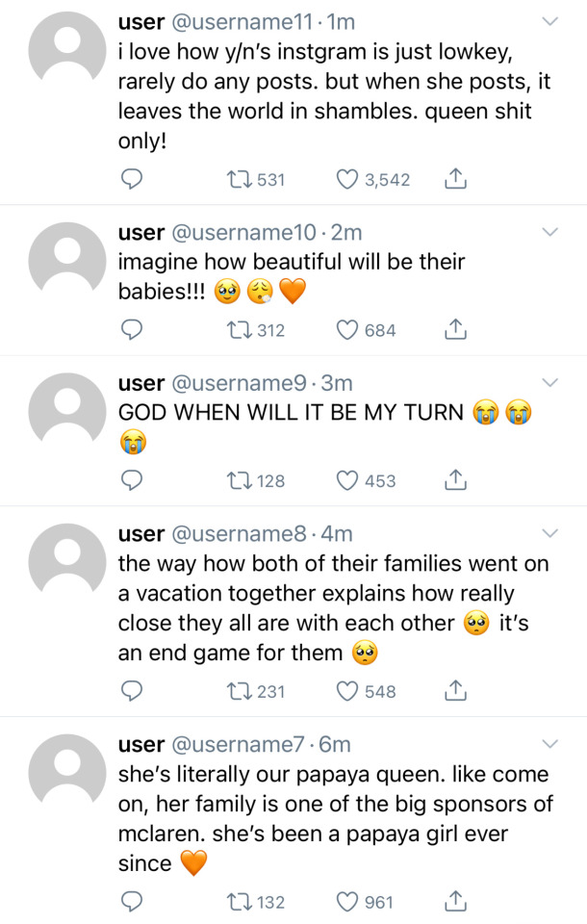Image resolution: width=587 pixels, height=924 pixels.
Task: Open the dropdown chevron on username11's tweet
Action: click(550, 21)
